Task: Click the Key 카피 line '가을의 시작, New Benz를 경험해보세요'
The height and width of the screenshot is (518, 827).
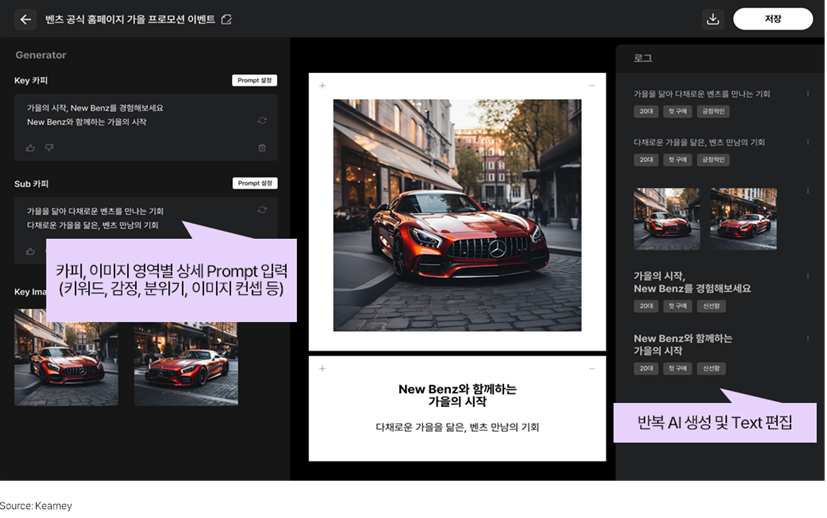Action: 95,108
